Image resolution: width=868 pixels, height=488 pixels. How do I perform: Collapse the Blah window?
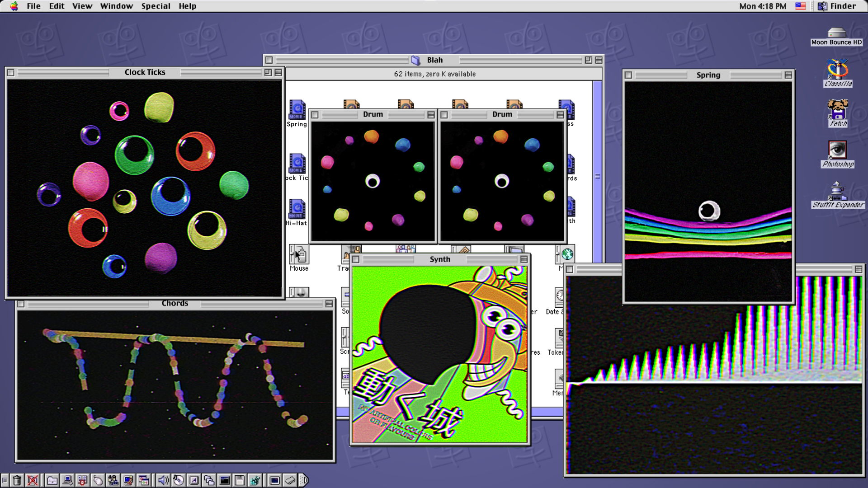click(599, 60)
